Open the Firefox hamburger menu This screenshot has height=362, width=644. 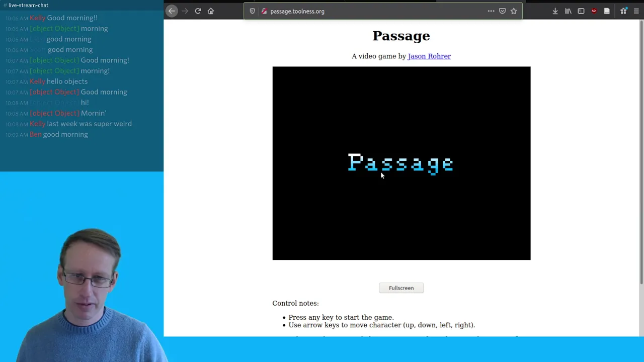tap(636, 11)
